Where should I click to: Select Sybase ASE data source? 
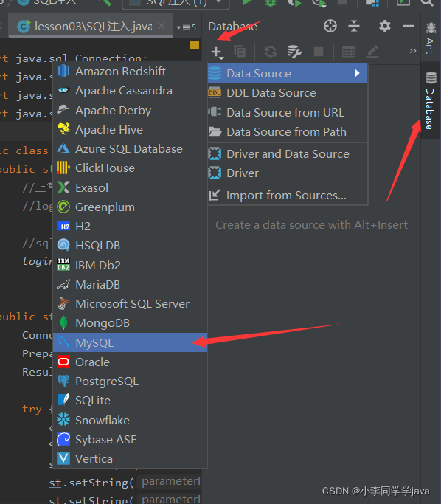pyautogui.click(x=130, y=439)
